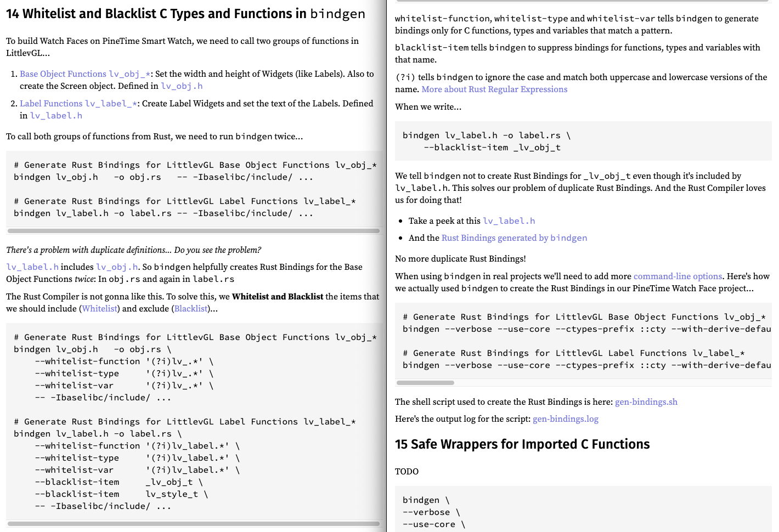The width and height of the screenshot is (779, 532).
Task: Click lv_label.h link in 'Take a peek' bullet
Action: 509,221
